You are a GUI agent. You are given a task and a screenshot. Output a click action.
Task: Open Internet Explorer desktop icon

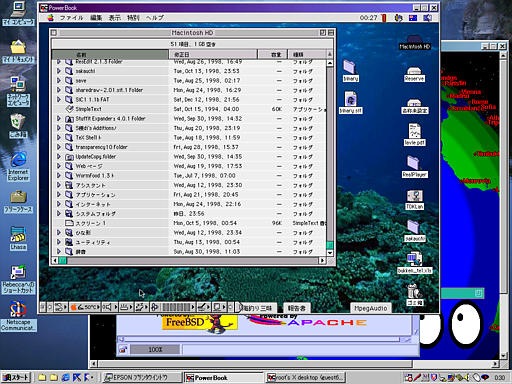click(18, 167)
